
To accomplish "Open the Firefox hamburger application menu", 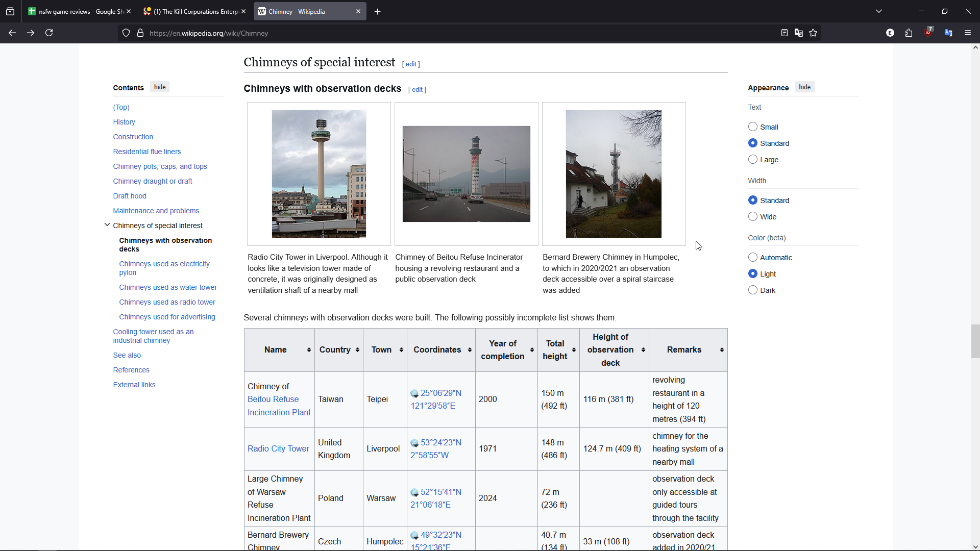I will click(x=968, y=33).
